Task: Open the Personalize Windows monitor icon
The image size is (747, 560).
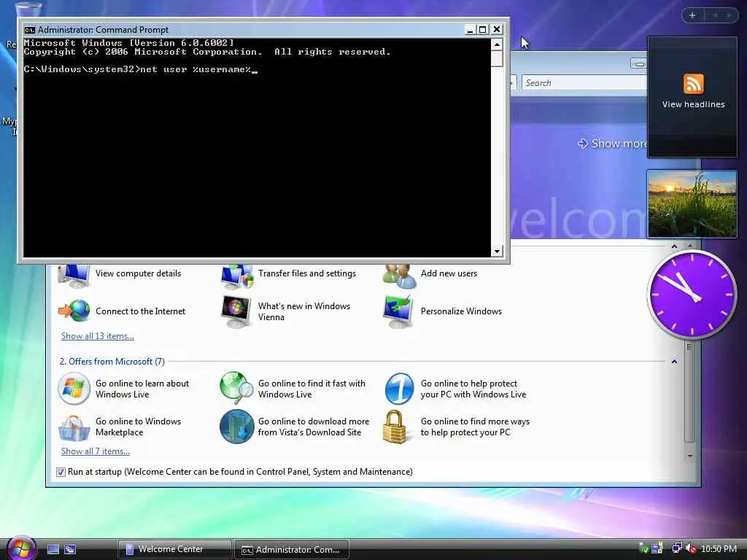Action: pyautogui.click(x=398, y=311)
